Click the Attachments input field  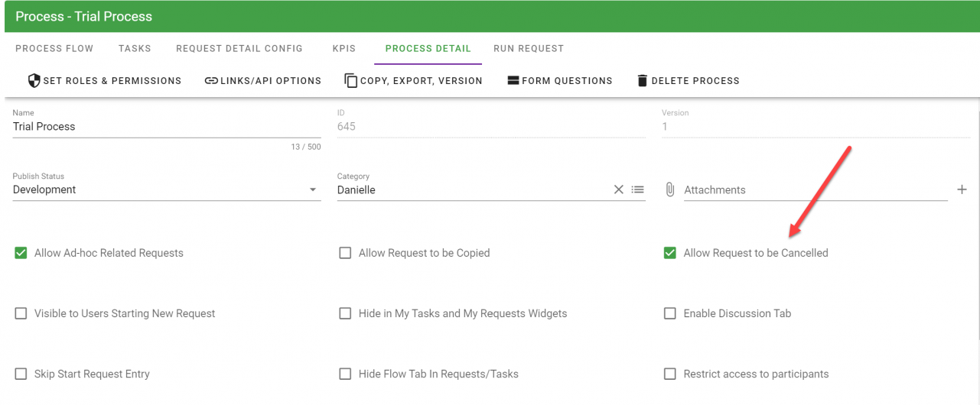click(815, 190)
